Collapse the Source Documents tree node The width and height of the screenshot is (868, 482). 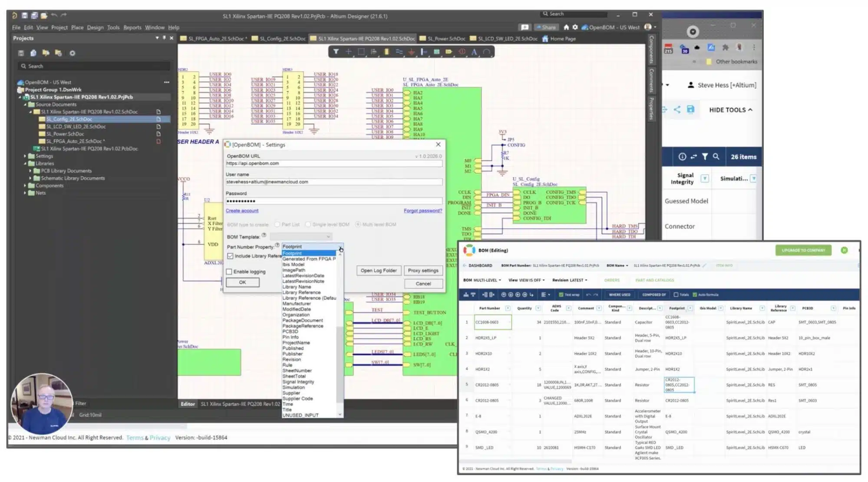tap(25, 105)
